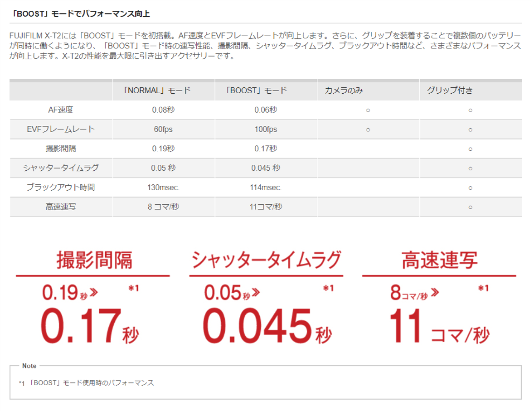Click the 「BOOST」モードでパフォーマンス向上 heading
The width and height of the screenshot is (532, 411).
click(x=80, y=14)
